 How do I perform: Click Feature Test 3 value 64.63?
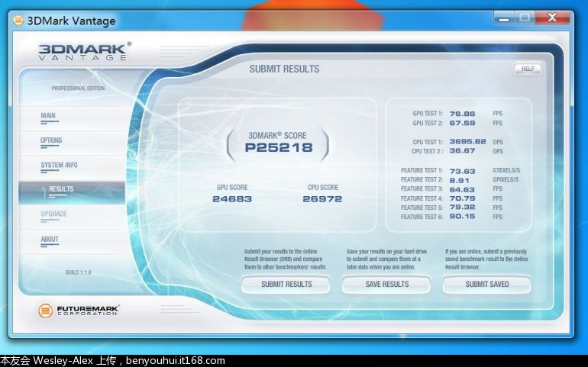point(462,190)
